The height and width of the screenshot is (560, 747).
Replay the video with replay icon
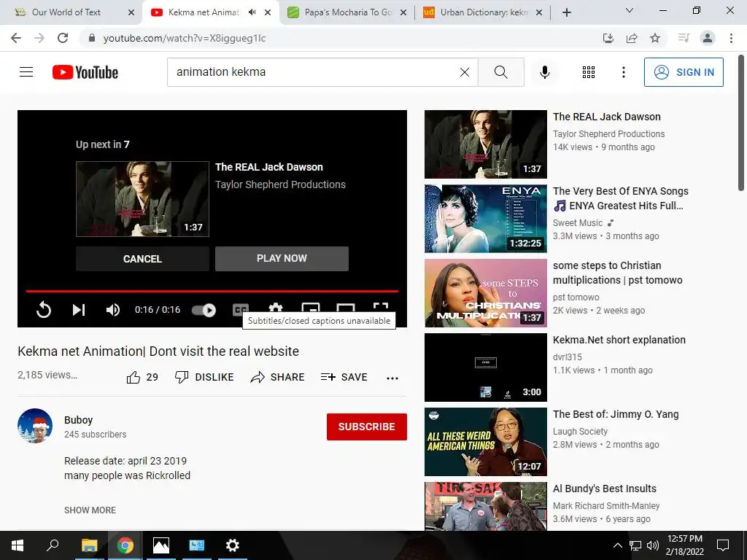(x=43, y=309)
